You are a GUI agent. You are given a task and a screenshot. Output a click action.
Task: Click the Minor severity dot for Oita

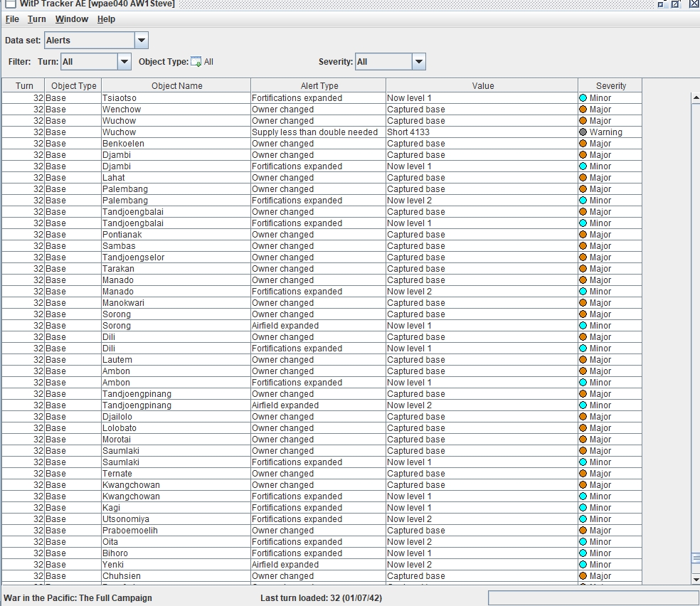coord(583,542)
